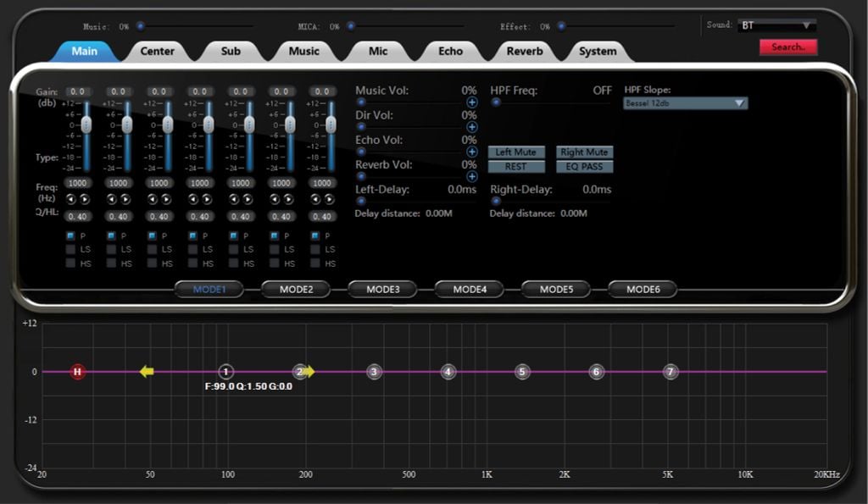
Task: Toggle the P checkbox for EQ band 1
Action: pyautogui.click(x=70, y=235)
